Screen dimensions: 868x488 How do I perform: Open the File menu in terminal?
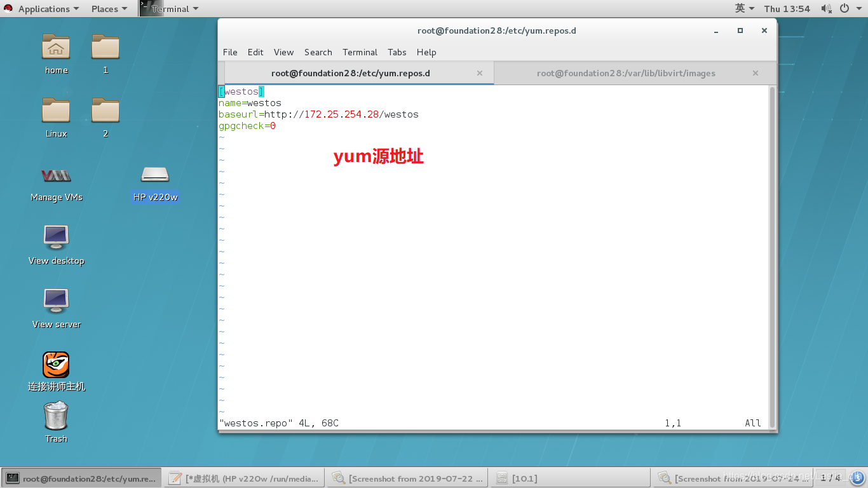point(230,52)
